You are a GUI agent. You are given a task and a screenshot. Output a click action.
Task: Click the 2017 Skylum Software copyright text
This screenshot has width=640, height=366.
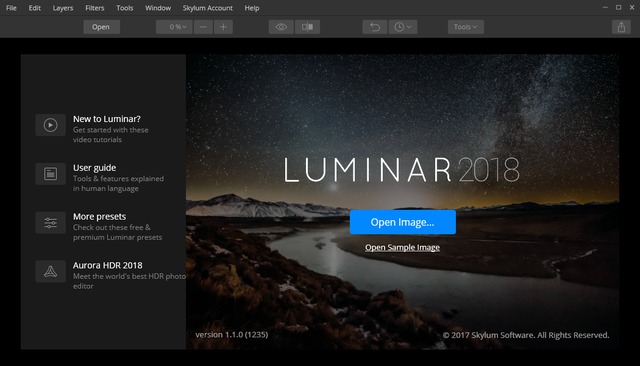pyautogui.click(x=526, y=335)
